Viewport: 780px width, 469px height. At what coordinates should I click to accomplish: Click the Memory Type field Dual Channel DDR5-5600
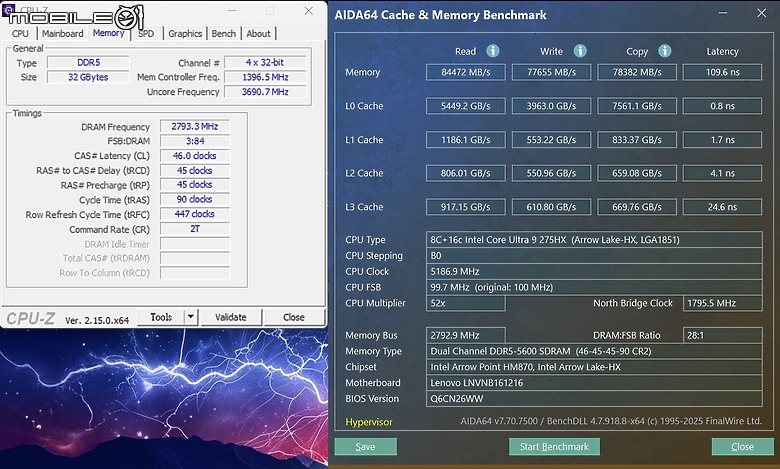click(x=594, y=351)
